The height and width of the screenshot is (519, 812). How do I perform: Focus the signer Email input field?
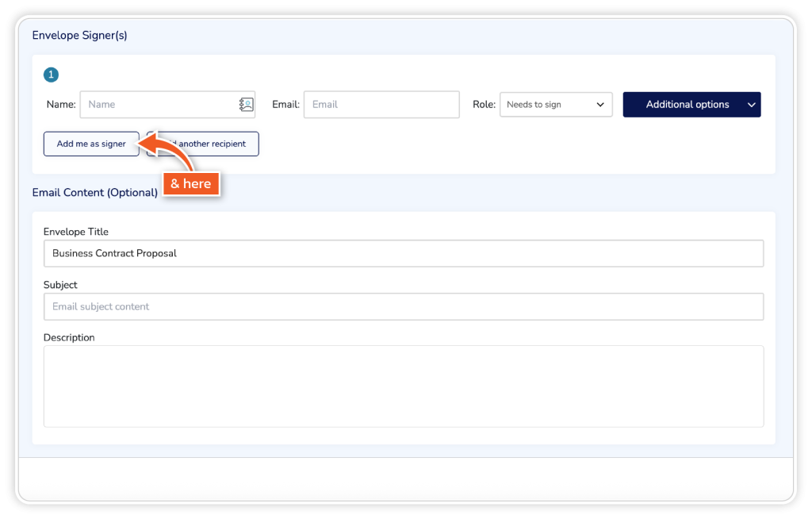tap(381, 105)
